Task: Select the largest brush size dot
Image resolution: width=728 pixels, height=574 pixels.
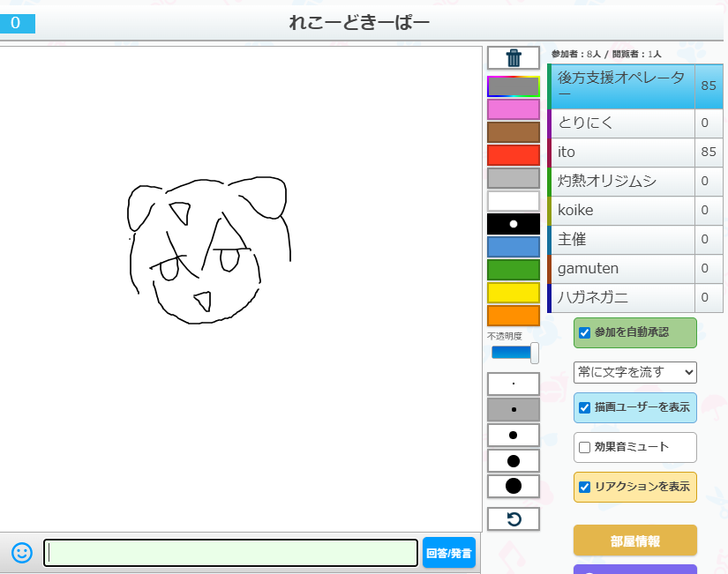Action: [x=514, y=486]
